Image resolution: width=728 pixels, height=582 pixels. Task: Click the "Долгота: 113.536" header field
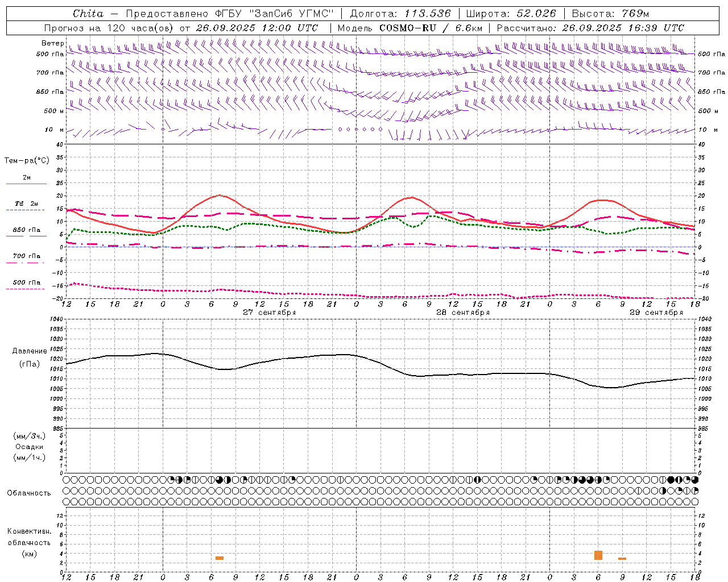(x=400, y=14)
